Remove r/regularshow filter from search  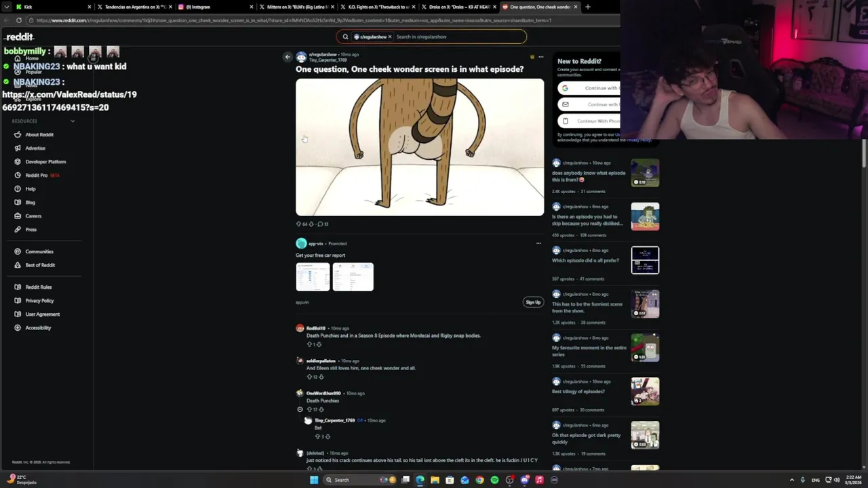[x=390, y=37]
